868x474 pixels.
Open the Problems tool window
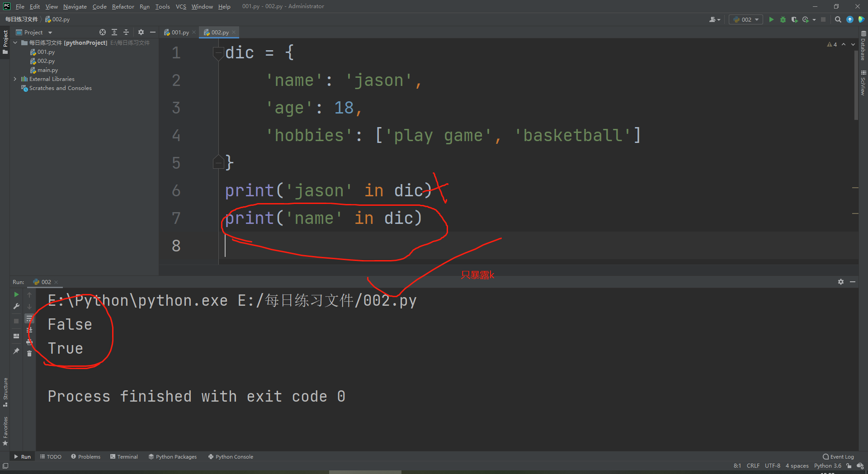coord(86,457)
